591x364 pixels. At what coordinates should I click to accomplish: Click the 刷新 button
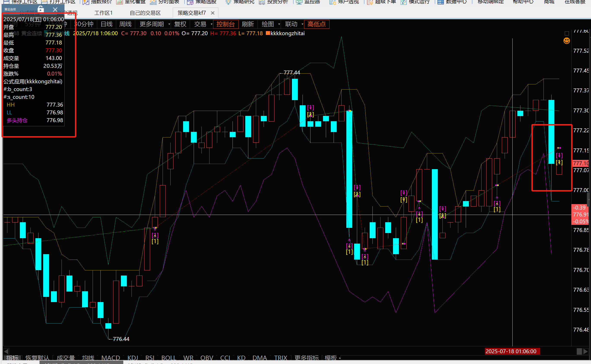tap(248, 24)
